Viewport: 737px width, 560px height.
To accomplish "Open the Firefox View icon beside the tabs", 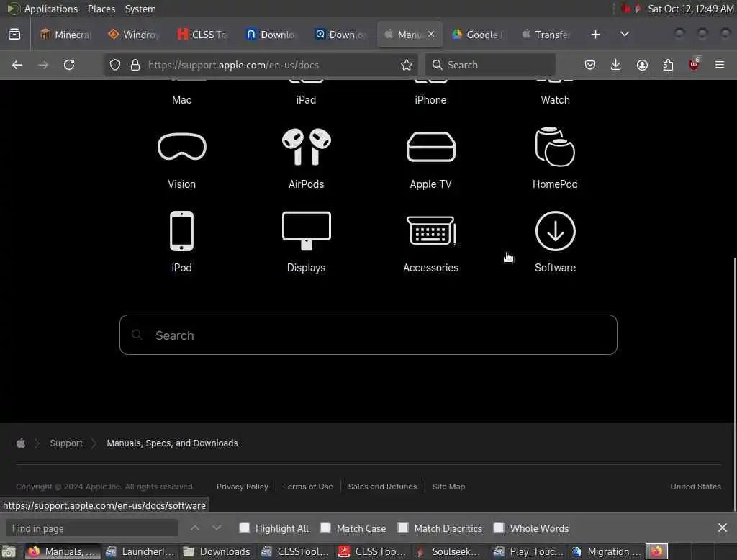I will point(14,35).
